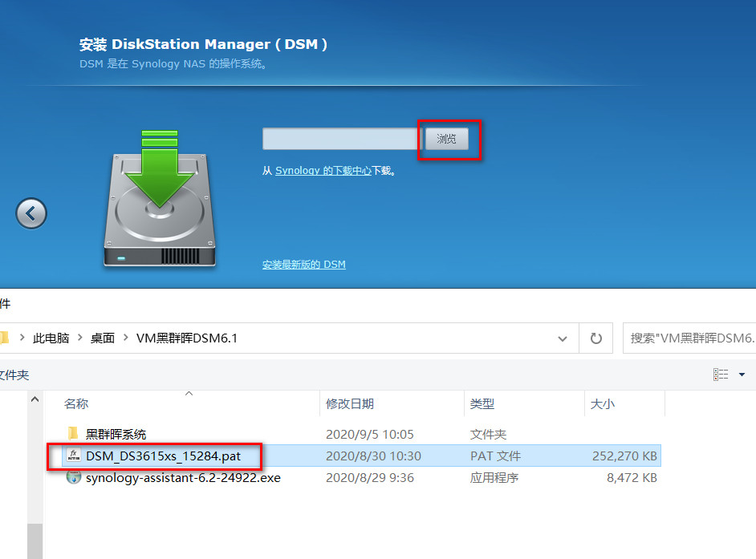
Task: Click the navigation pane scrollbar thumb
Action: pyautogui.click(x=35, y=541)
